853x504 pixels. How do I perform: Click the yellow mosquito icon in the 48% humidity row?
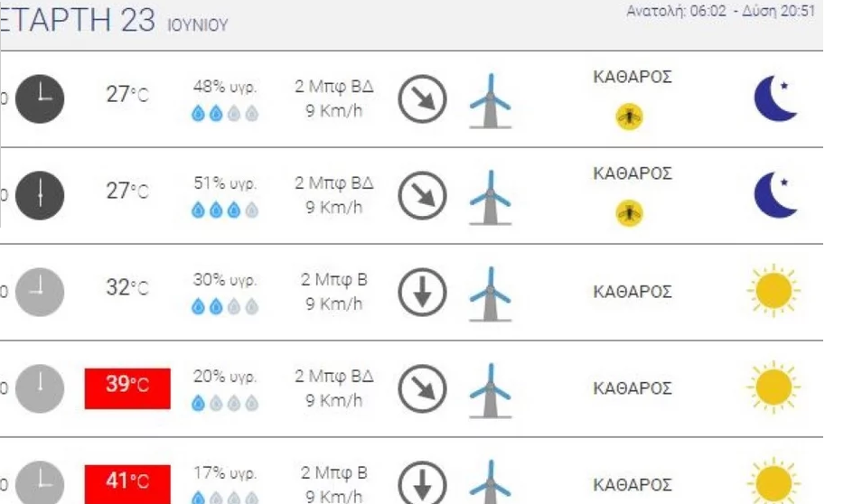click(630, 117)
